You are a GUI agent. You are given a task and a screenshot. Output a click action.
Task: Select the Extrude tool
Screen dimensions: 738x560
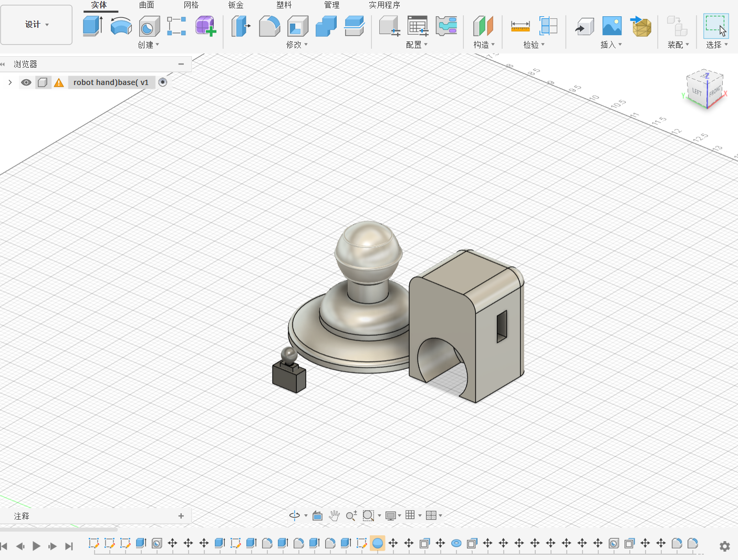coord(93,26)
